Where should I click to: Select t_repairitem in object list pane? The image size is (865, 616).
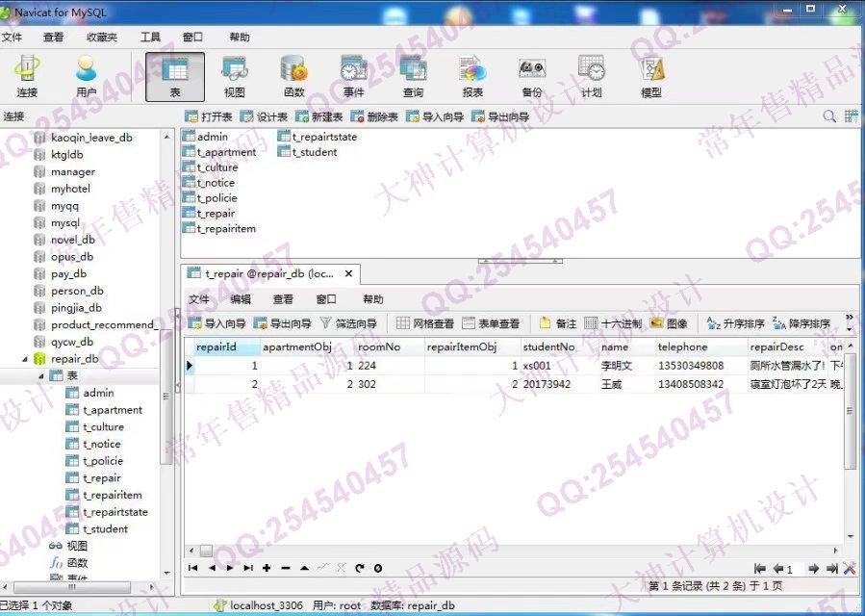226,228
